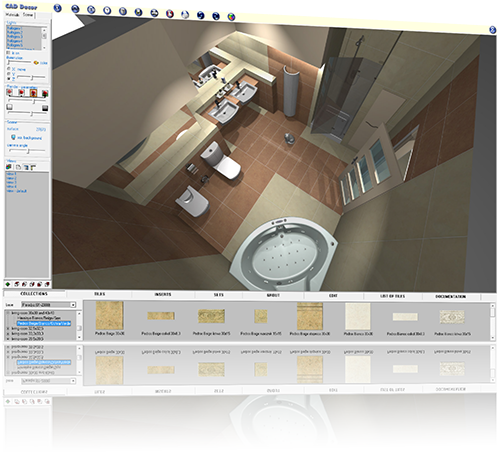500x452 pixels.
Task: Switch to the Materials tab
Action: point(13,15)
